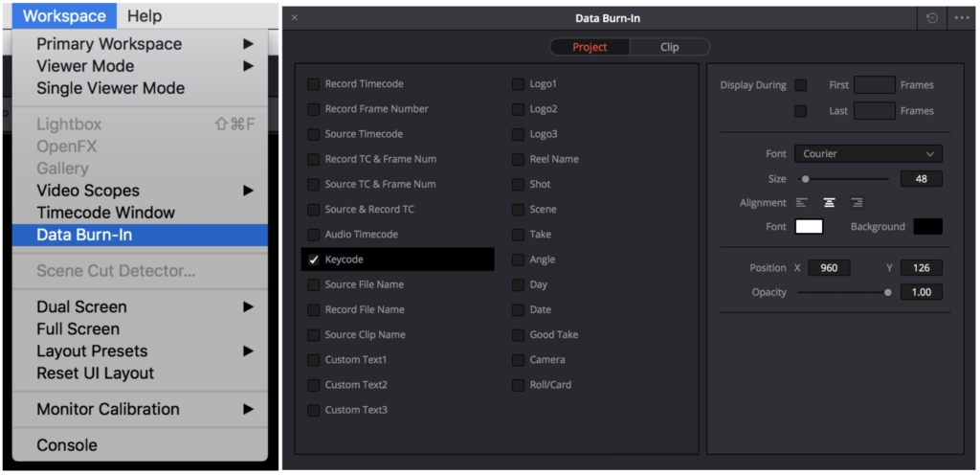980x475 pixels.
Task: Choose Single Viewer Mode
Action: point(140,88)
